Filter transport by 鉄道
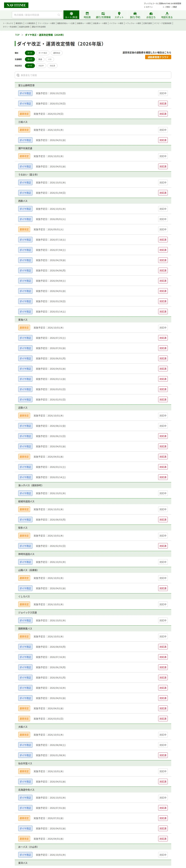 (40, 59)
